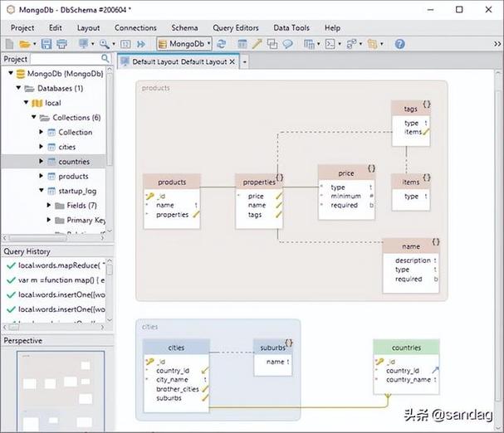Click the search magnifier in Project field

click(105, 58)
